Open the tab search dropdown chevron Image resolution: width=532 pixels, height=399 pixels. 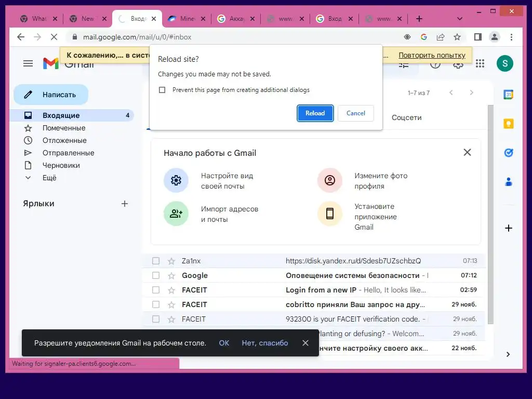[x=460, y=19]
